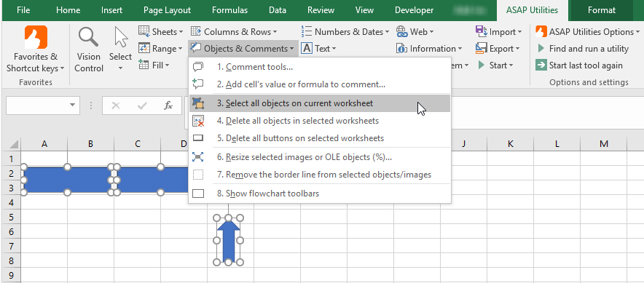The width and height of the screenshot is (644, 283).
Task: Open the Export menu button
Action: tap(498, 49)
